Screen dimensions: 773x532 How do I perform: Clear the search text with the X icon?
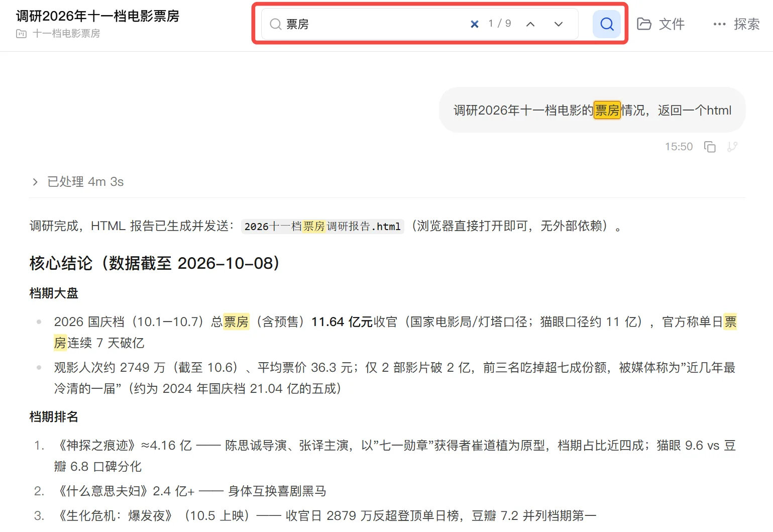coord(474,24)
